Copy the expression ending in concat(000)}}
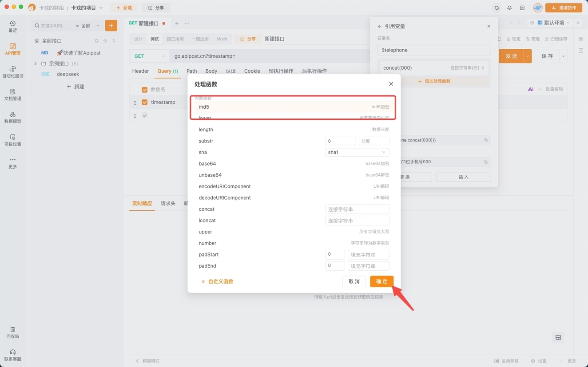This screenshot has width=588, height=367. (x=485, y=140)
